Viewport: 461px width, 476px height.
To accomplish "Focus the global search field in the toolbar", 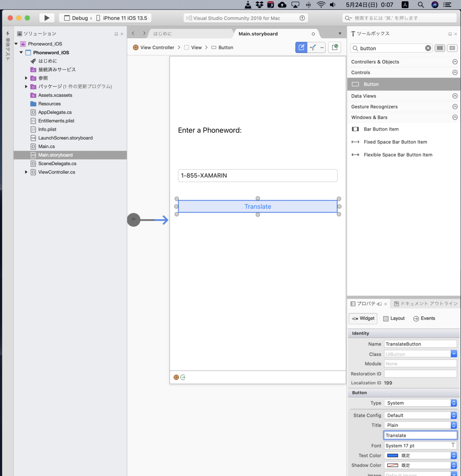I will coord(400,18).
